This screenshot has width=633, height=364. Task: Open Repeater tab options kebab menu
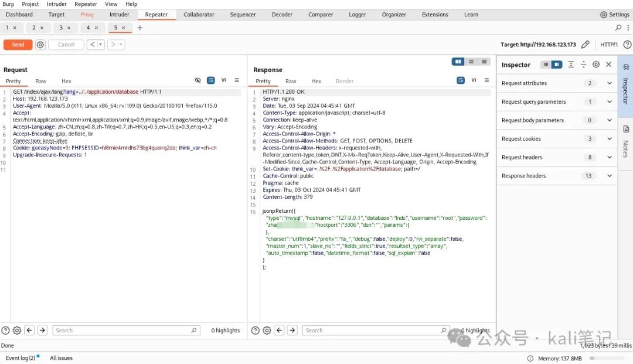pos(628,28)
